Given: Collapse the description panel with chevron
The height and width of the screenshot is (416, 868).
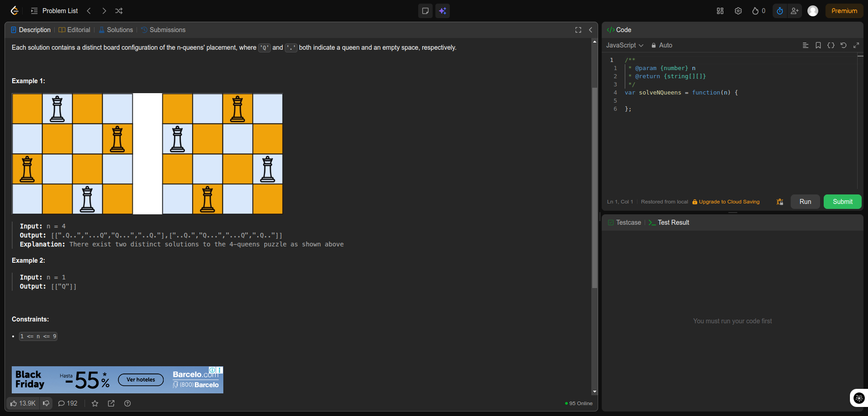Looking at the screenshot, I should (590, 30).
